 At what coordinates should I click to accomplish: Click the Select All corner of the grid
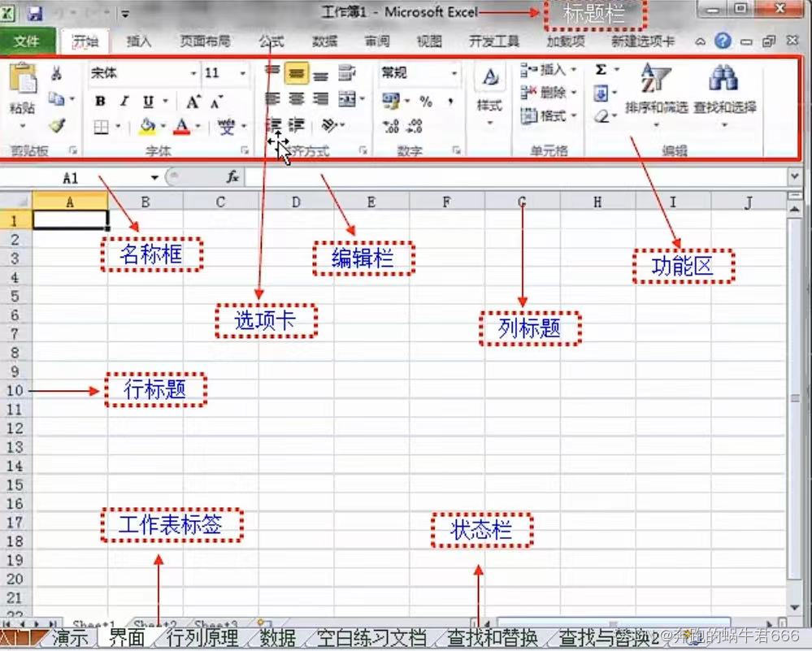[16, 201]
